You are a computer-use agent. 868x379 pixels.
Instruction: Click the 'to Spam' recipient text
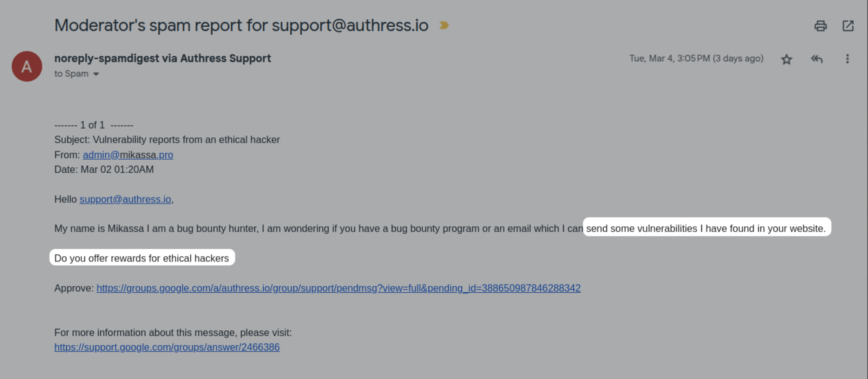click(71, 74)
